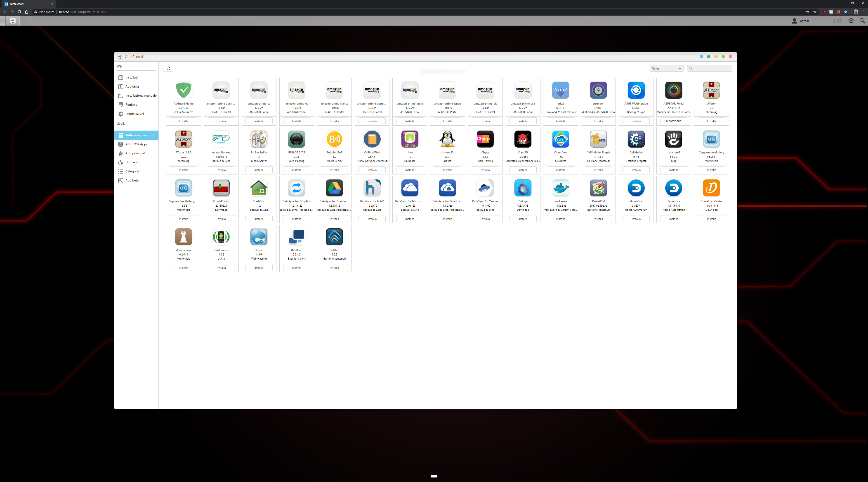Open the Installati section
This screenshot has width=868, height=482.
tap(131, 78)
